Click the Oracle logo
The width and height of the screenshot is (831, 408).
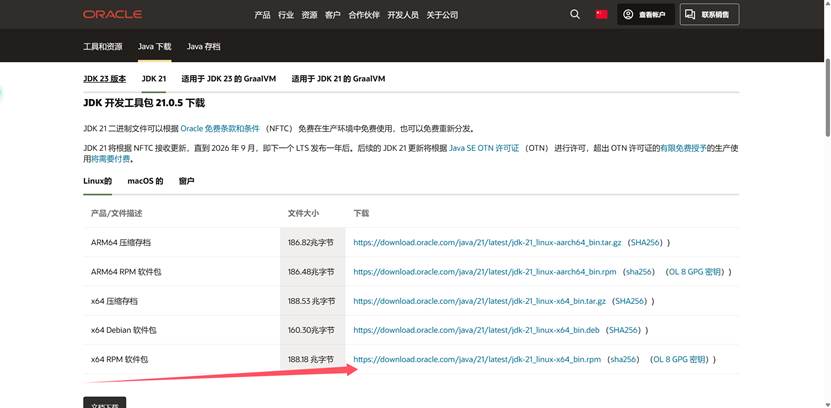[x=112, y=14]
